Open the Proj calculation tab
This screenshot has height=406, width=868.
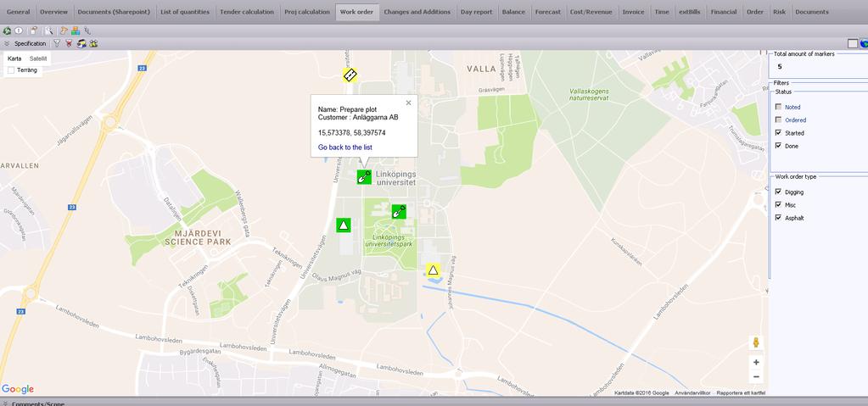306,12
